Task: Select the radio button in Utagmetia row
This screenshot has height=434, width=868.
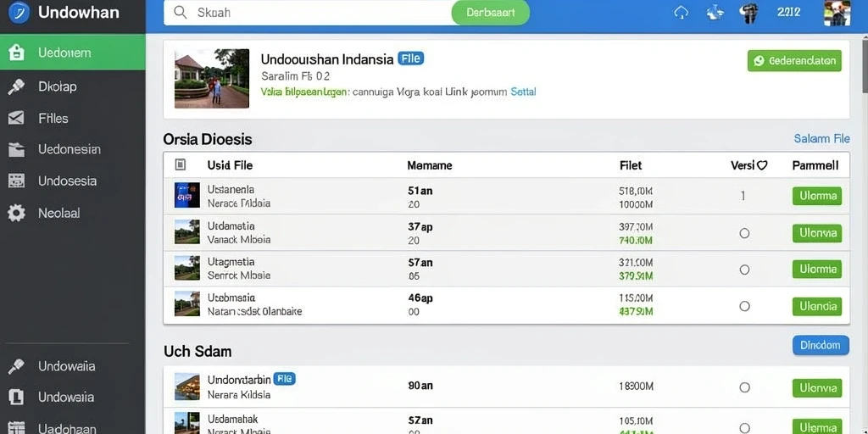Action: [x=744, y=270]
